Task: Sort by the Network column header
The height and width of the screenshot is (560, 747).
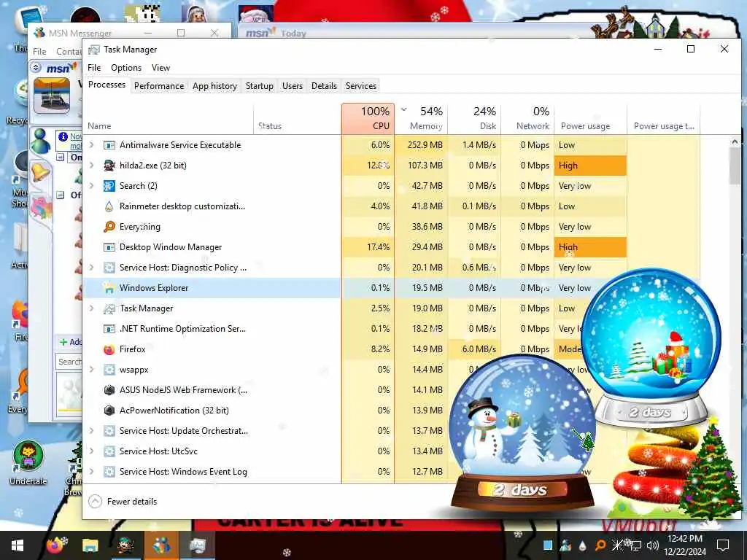Action: pos(527,119)
